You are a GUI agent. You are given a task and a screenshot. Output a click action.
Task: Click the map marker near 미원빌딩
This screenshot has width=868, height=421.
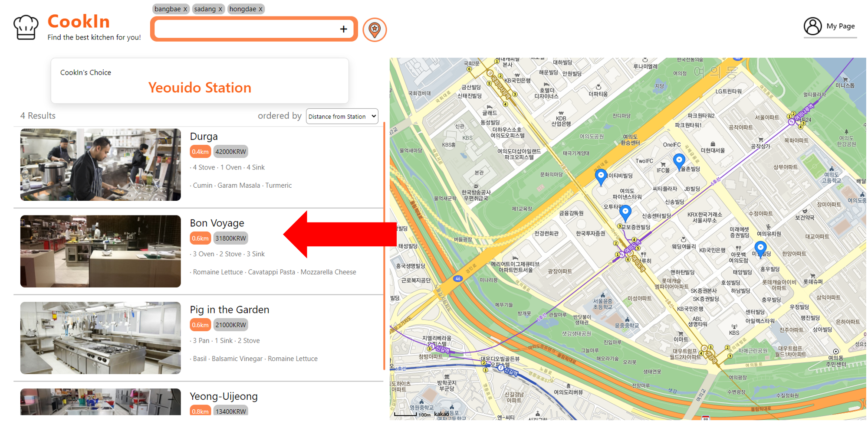pyautogui.click(x=760, y=250)
